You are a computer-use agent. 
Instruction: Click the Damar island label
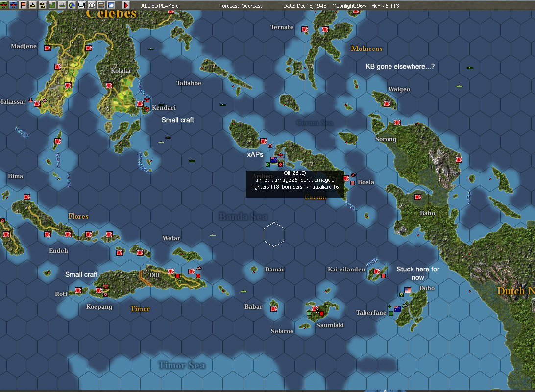275,269
